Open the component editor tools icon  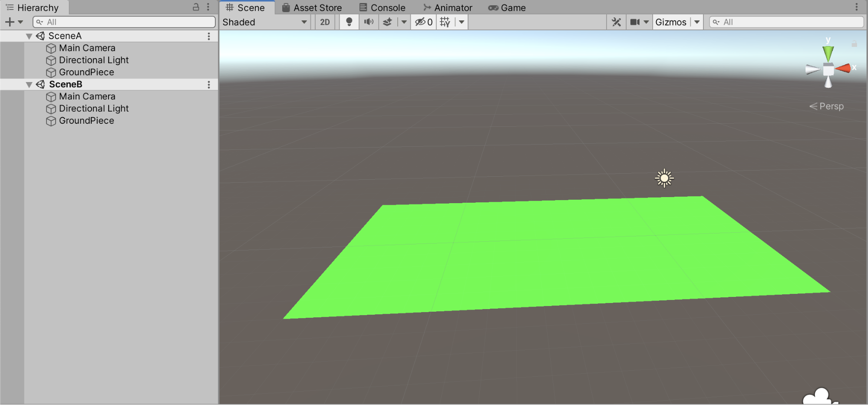click(x=616, y=22)
